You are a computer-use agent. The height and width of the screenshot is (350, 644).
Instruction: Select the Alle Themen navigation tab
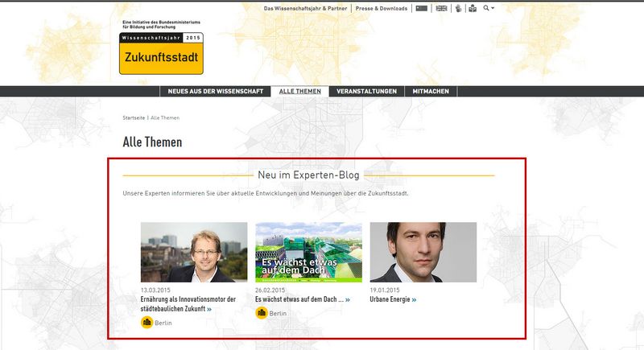point(299,91)
